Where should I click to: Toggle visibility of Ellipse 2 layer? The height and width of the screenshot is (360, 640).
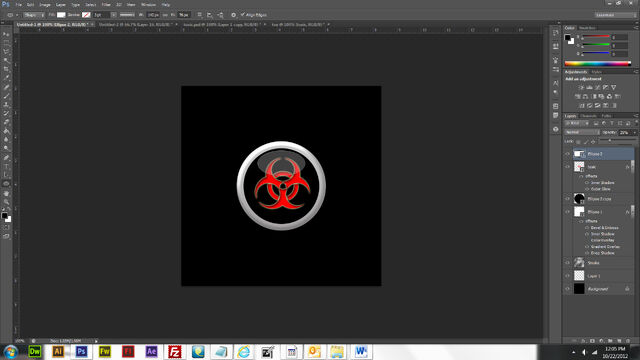pyautogui.click(x=567, y=154)
